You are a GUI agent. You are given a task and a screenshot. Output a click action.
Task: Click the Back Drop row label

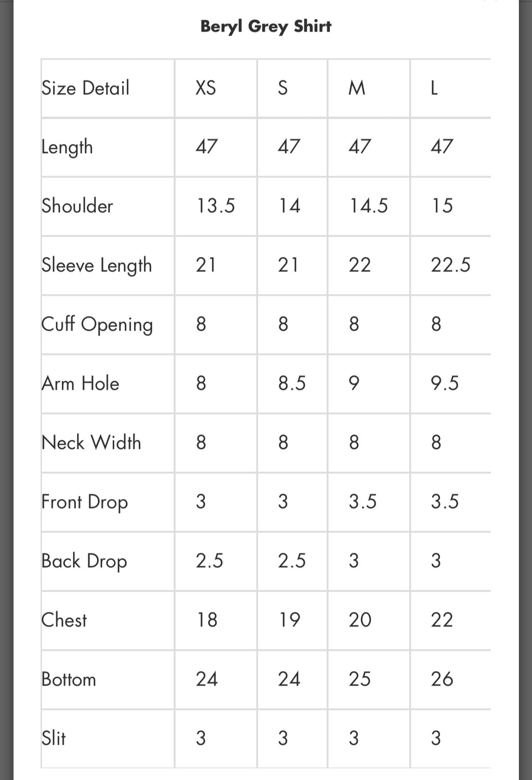84,562
